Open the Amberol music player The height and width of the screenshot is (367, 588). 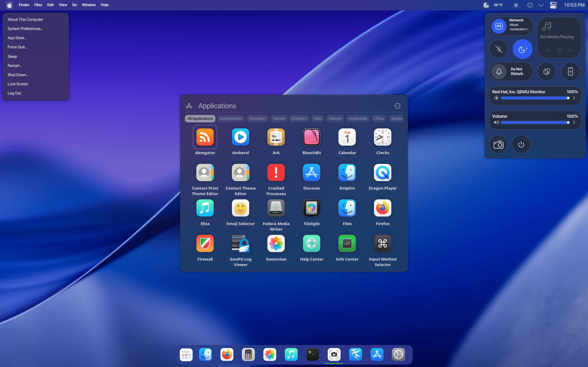[241, 137]
